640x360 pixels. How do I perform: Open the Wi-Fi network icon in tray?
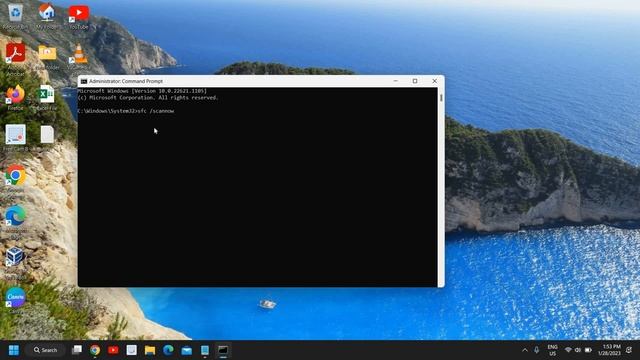tap(568, 350)
